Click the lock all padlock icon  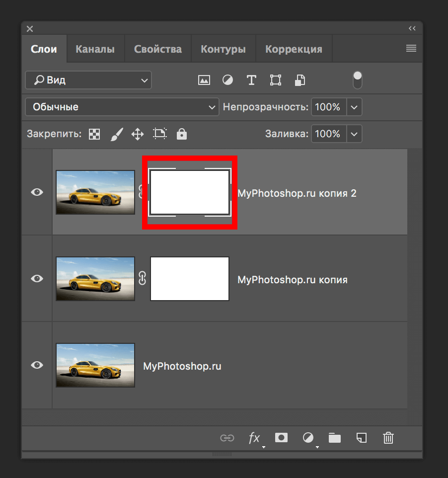[182, 134]
